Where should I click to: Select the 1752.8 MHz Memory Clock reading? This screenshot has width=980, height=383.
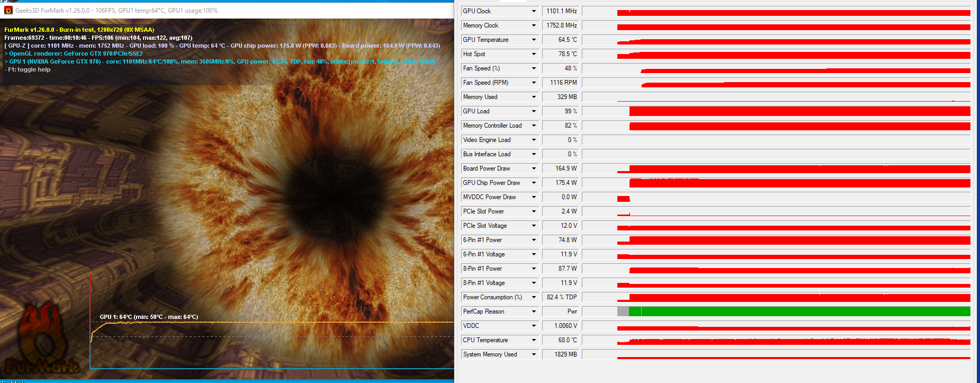click(561, 25)
